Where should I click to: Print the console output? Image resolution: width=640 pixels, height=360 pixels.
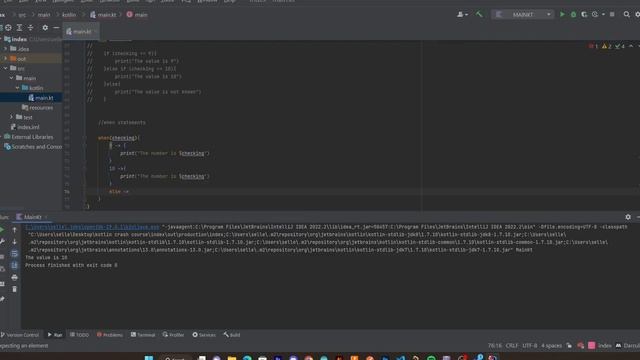[x=14, y=277]
